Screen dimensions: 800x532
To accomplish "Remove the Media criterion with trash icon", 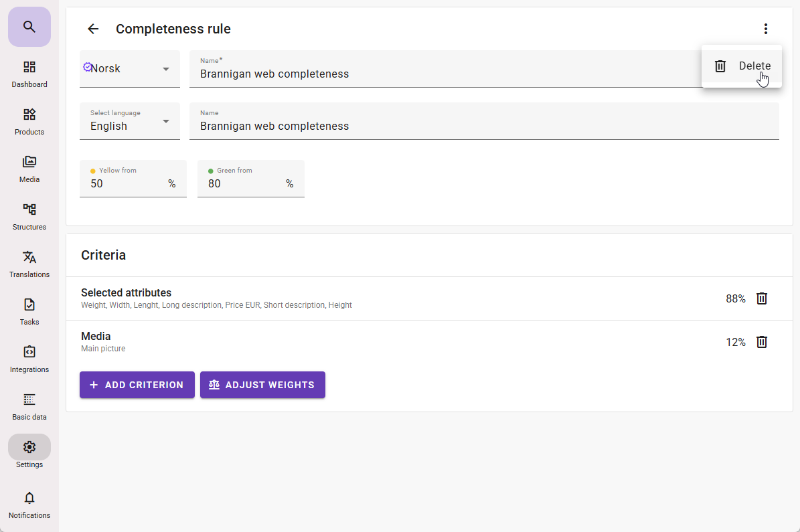I will tap(761, 342).
